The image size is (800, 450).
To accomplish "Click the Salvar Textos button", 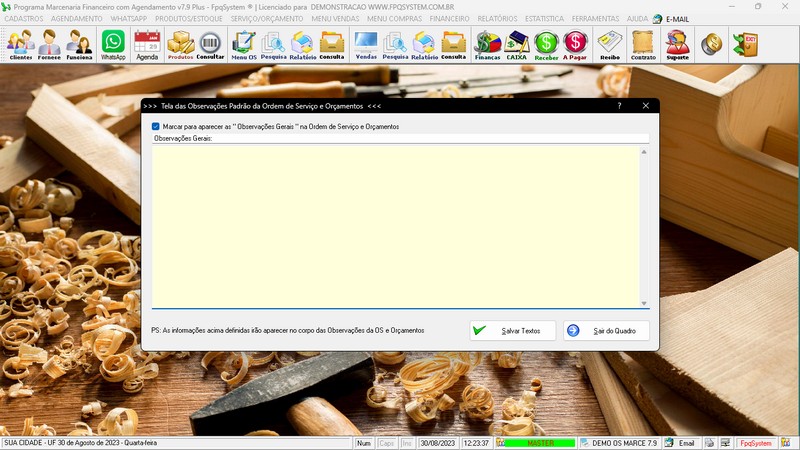I will coord(513,330).
